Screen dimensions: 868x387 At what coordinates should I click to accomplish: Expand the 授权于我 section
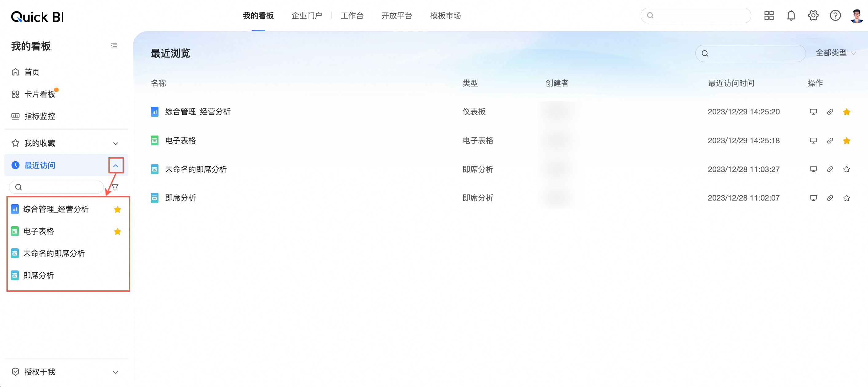tap(115, 372)
